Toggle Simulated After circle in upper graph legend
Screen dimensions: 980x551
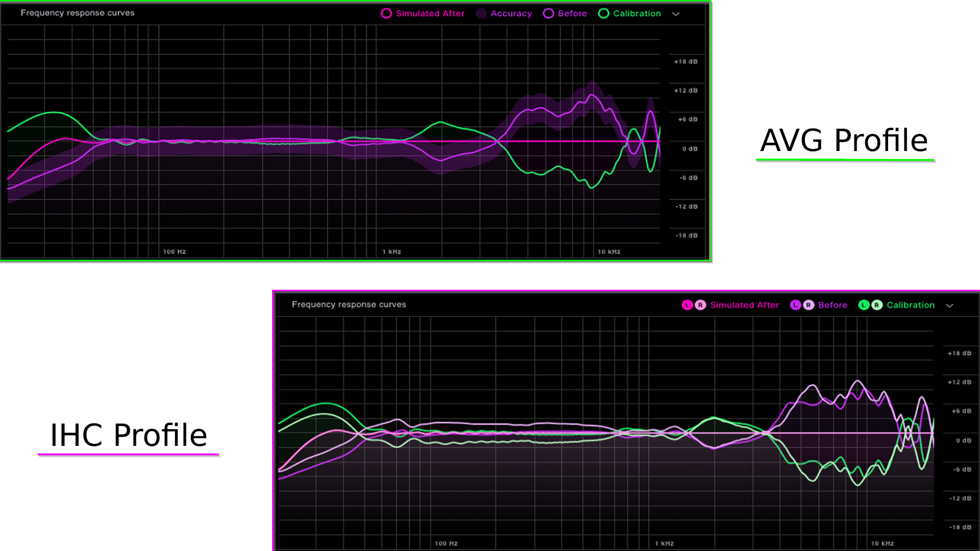click(x=386, y=14)
